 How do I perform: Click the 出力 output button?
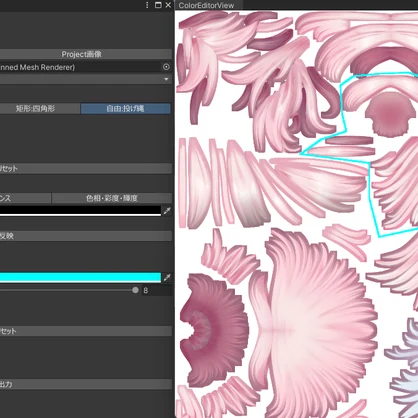[86, 384]
